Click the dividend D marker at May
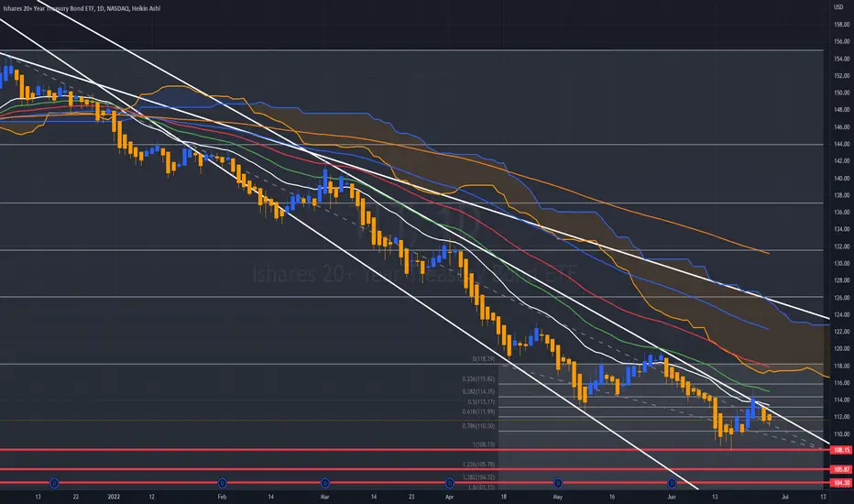 point(558,483)
